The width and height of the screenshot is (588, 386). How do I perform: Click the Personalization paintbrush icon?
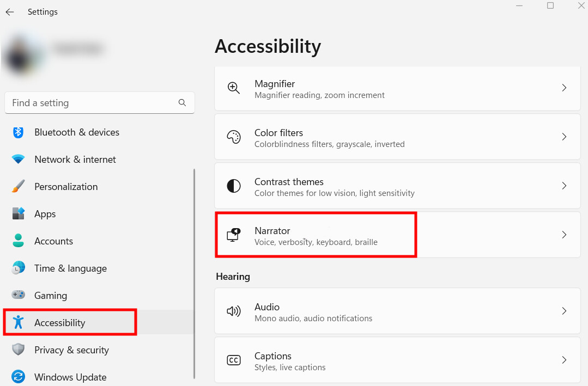coord(18,186)
